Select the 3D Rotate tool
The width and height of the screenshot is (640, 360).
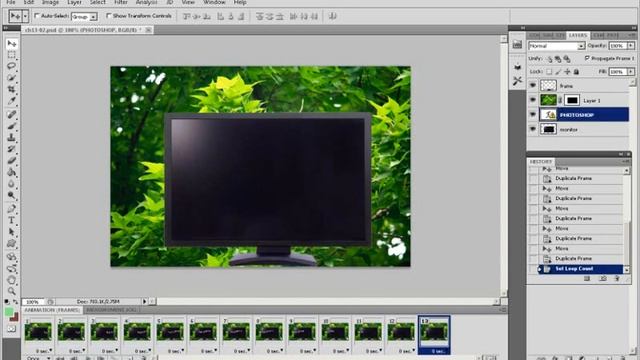coord(11,257)
